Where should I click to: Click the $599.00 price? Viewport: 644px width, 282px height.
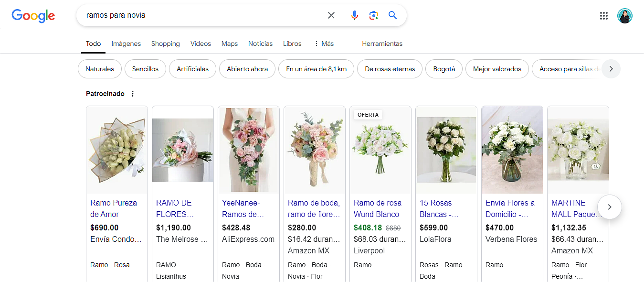click(433, 228)
